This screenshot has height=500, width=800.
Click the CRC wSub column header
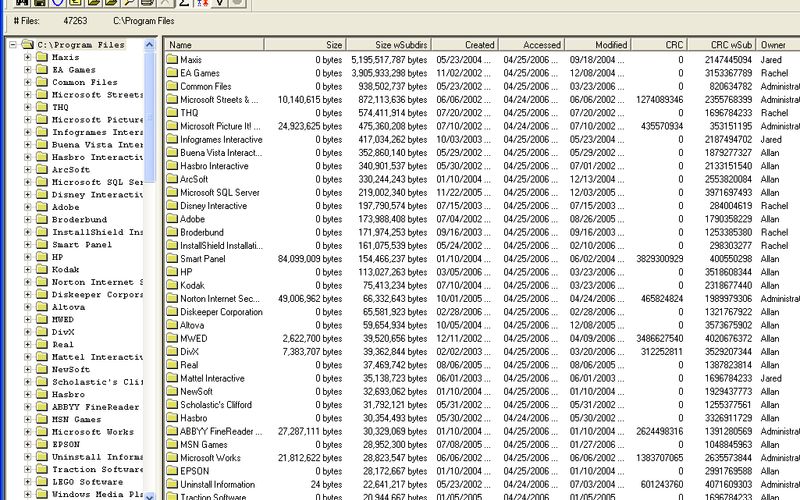click(x=721, y=45)
